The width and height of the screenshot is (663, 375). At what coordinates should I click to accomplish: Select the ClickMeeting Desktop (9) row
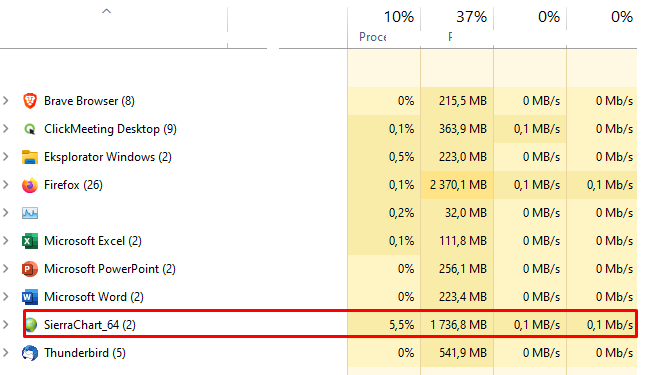point(318,129)
